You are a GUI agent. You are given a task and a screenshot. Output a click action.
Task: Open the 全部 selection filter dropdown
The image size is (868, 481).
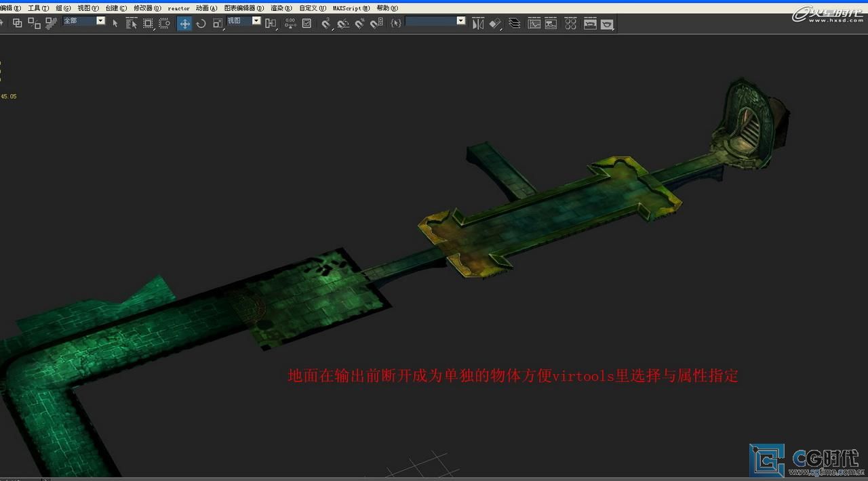[x=84, y=20]
